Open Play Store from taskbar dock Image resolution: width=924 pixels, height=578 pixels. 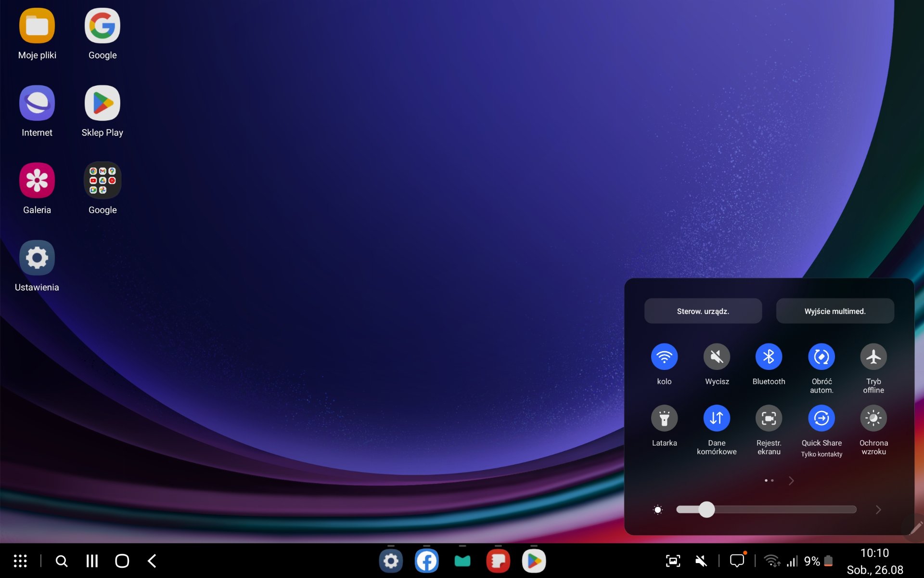(534, 561)
